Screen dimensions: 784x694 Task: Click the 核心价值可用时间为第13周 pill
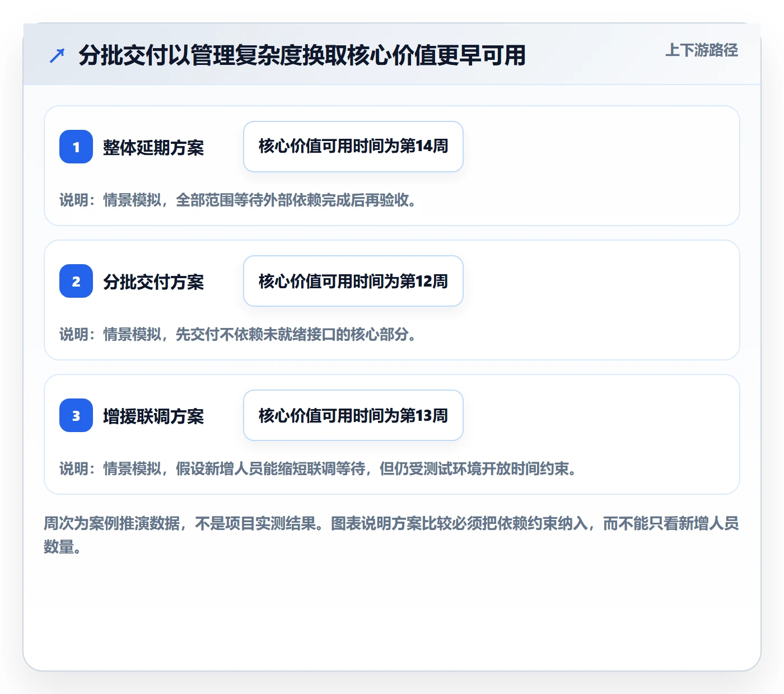click(x=353, y=415)
